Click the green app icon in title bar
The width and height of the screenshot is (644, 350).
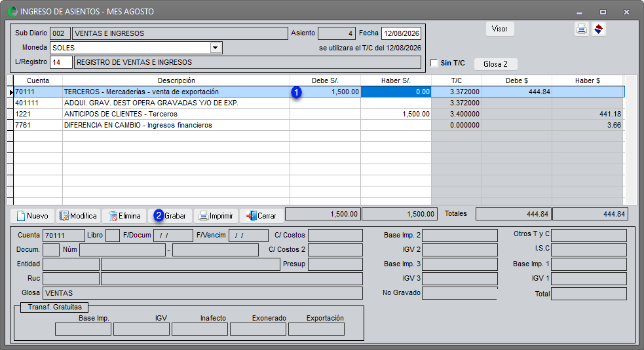pyautogui.click(x=12, y=12)
